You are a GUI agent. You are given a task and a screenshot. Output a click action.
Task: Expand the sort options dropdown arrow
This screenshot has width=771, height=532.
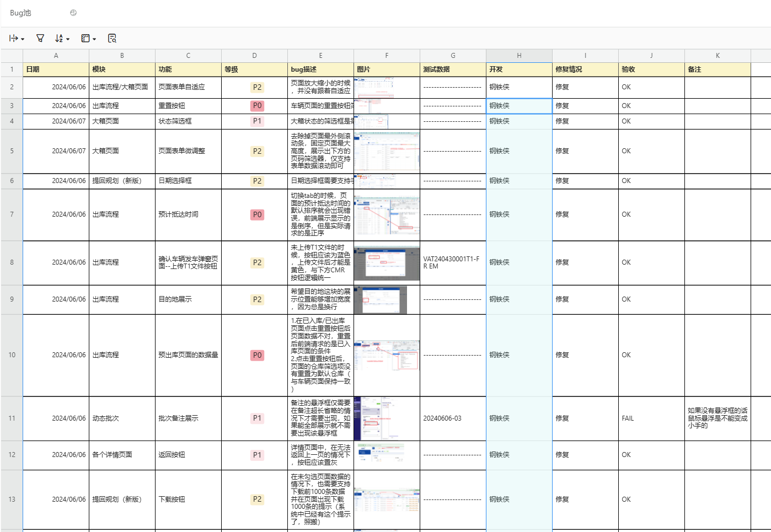tap(68, 39)
